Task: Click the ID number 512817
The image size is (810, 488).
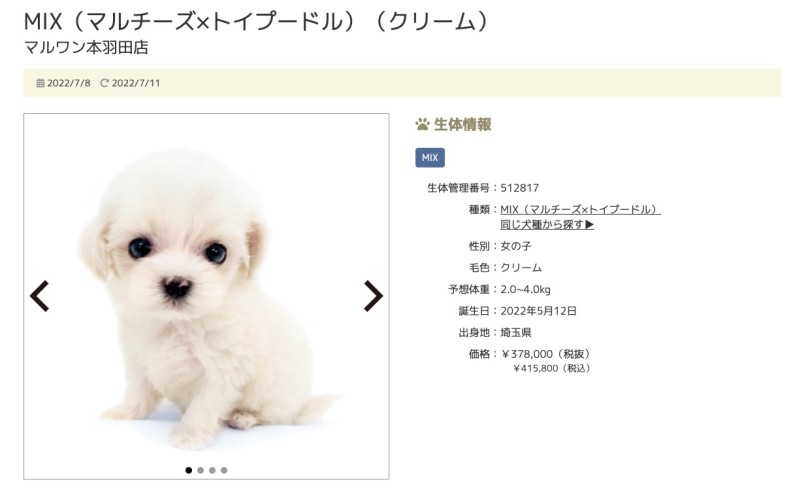Action: [x=520, y=188]
